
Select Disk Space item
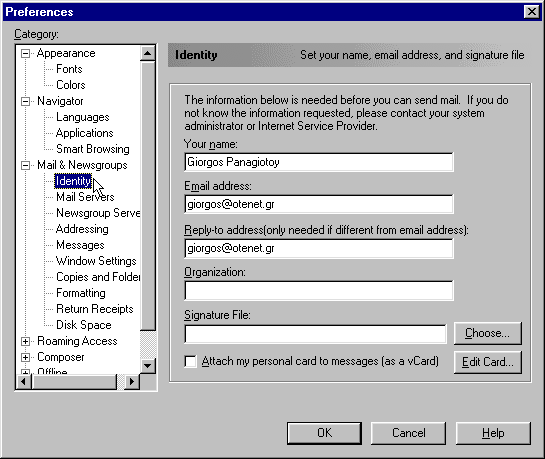click(x=84, y=325)
